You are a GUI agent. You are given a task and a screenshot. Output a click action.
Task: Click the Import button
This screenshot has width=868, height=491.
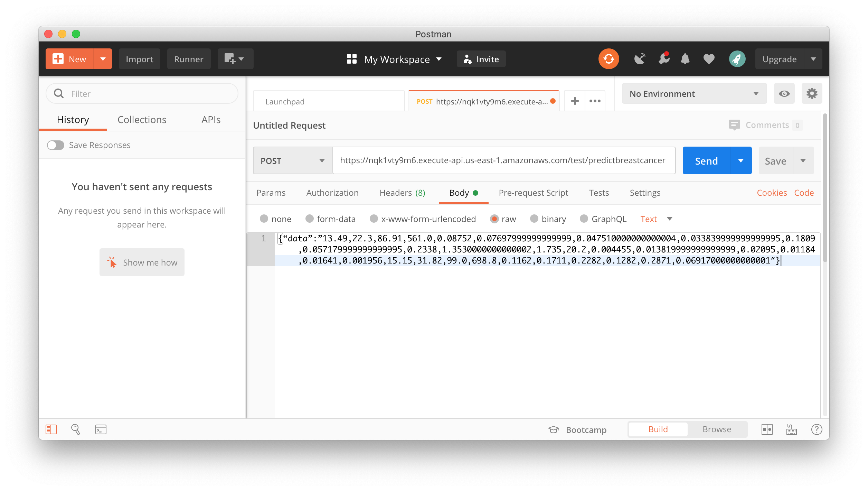click(140, 59)
